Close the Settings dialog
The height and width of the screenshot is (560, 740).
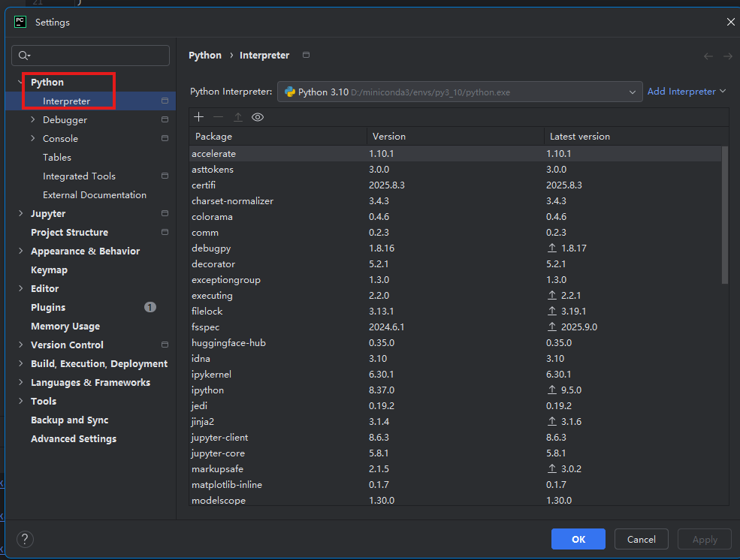[730, 23]
